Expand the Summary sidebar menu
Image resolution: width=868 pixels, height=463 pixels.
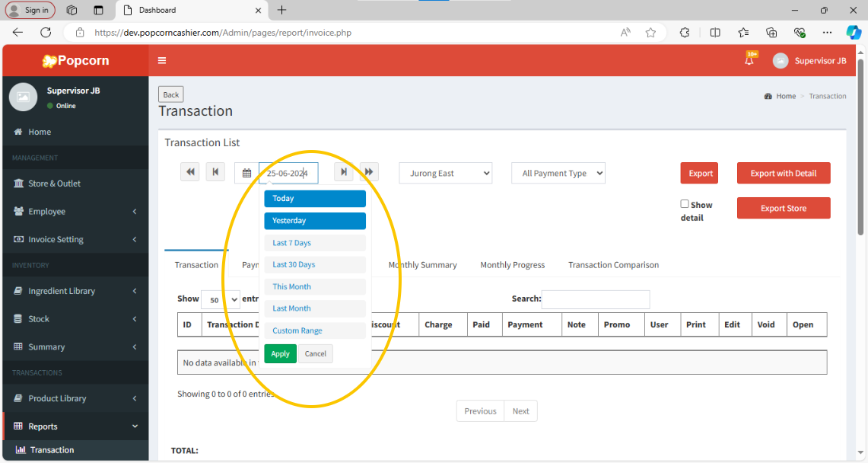76,346
